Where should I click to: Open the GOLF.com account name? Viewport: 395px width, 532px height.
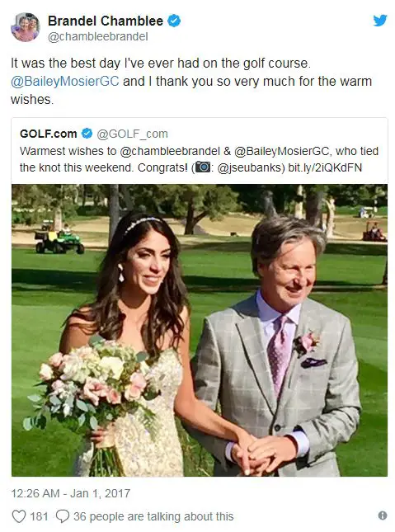click(49, 134)
